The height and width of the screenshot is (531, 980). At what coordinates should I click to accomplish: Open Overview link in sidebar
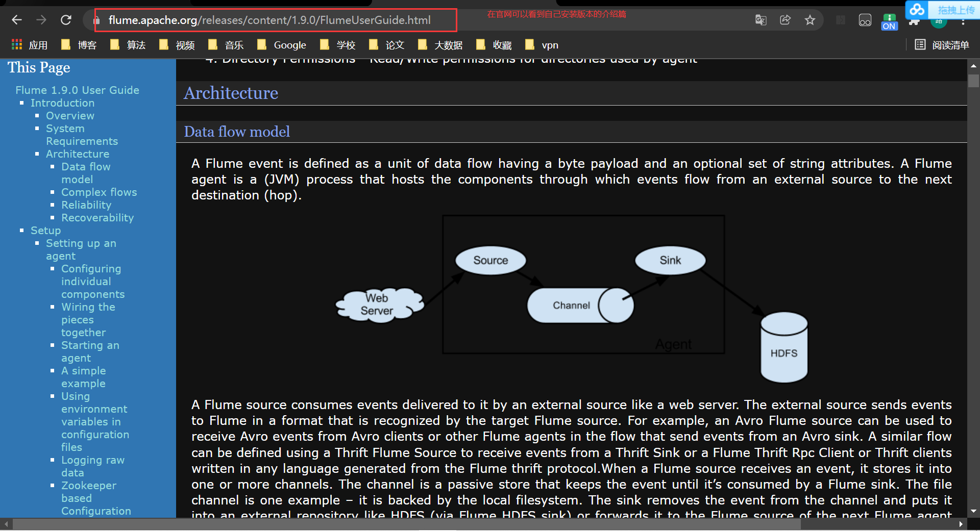(x=70, y=116)
